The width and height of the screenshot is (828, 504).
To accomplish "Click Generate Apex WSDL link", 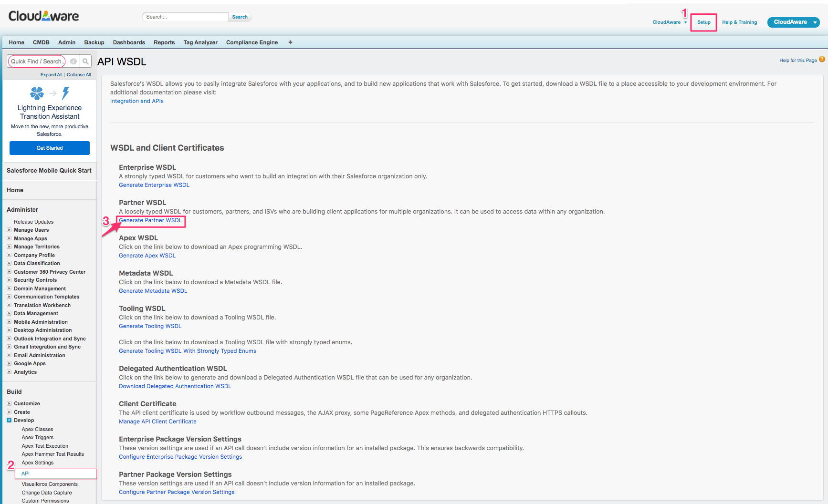I will click(x=147, y=256).
